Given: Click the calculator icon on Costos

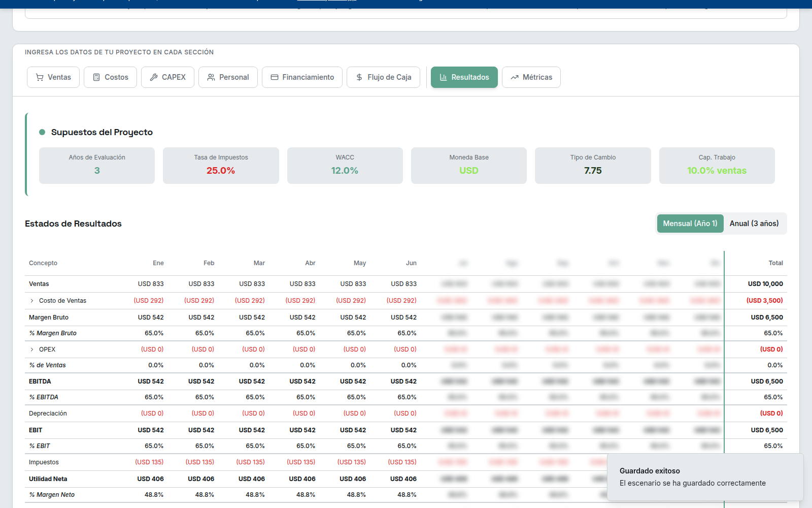Looking at the screenshot, I should coord(96,77).
